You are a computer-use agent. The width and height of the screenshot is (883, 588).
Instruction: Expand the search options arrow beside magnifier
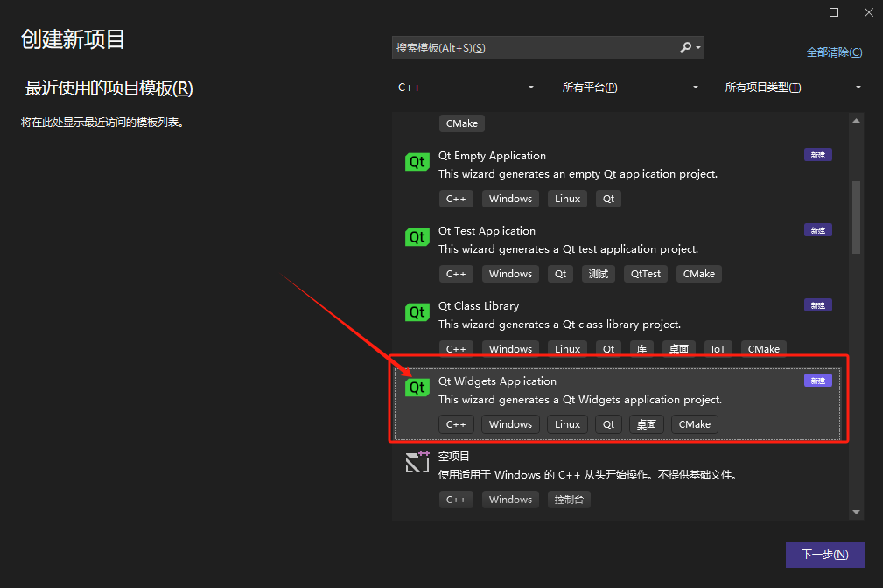[698, 48]
